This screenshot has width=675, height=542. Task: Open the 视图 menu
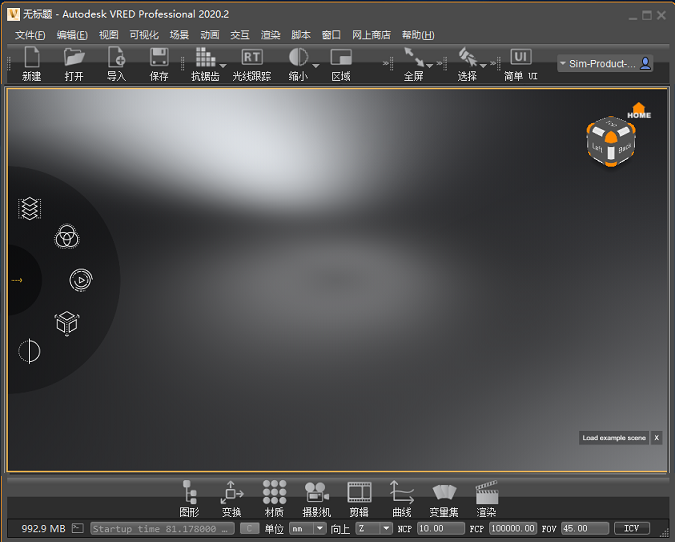point(108,35)
